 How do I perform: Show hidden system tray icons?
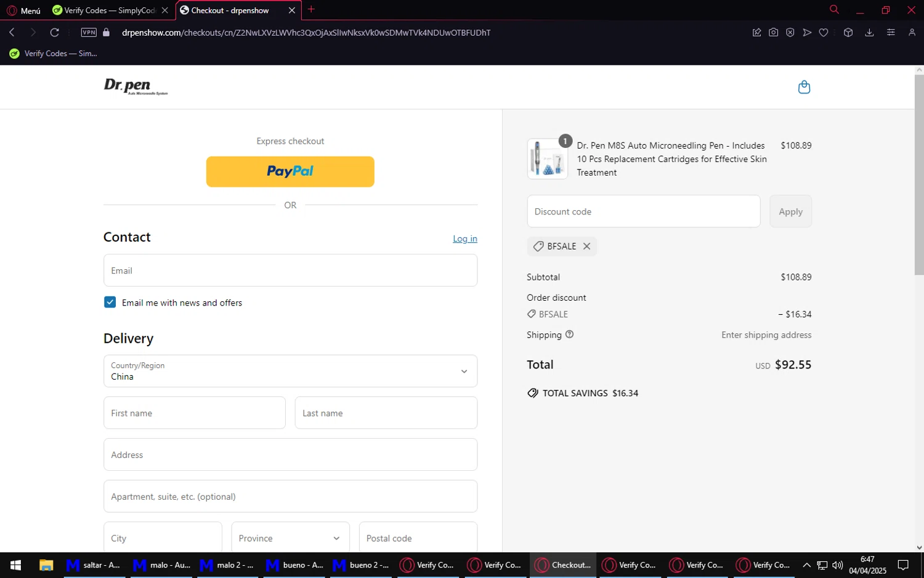[x=806, y=565]
